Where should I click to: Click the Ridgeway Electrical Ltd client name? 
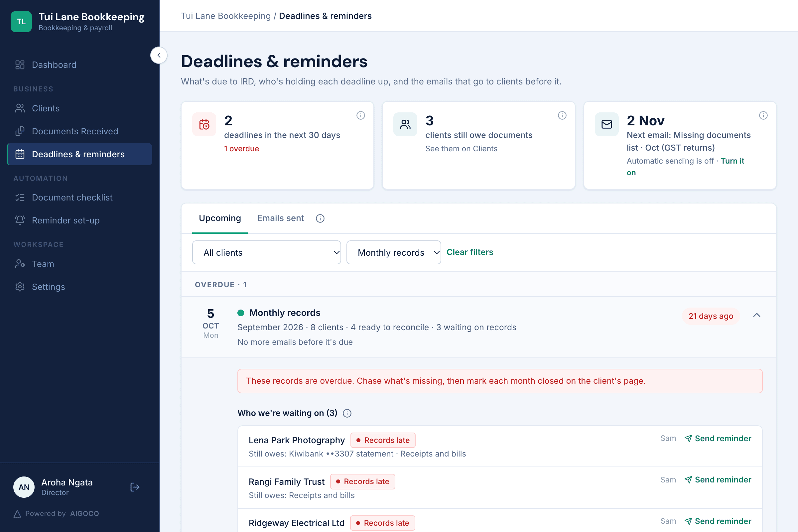(297, 523)
